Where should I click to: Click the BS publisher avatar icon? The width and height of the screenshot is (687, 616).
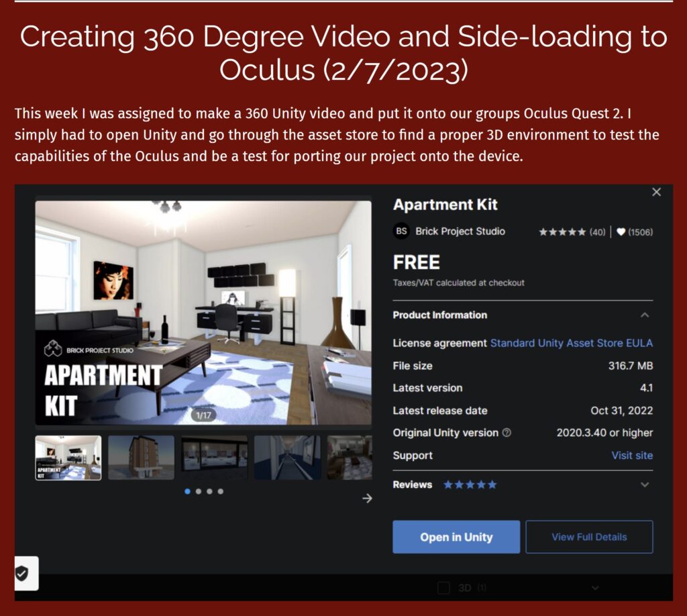tap(401, 232)
